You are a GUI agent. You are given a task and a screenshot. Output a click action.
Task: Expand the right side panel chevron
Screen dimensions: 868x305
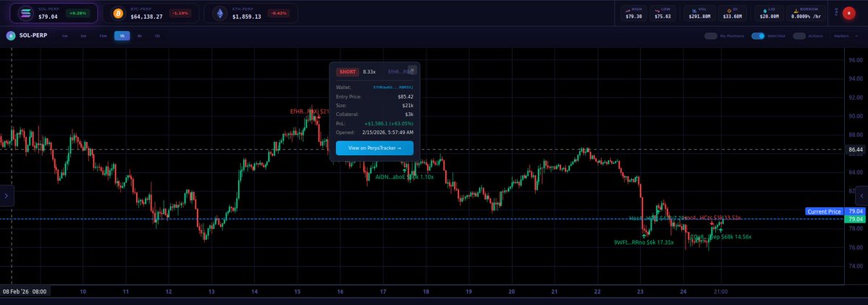(861, 196)
